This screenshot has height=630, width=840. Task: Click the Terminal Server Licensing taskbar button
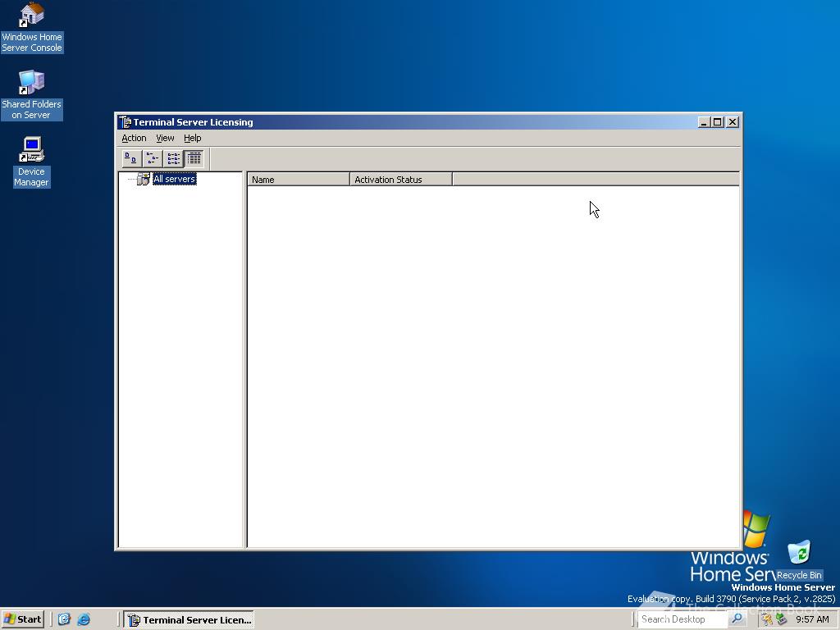pos(189,620)
